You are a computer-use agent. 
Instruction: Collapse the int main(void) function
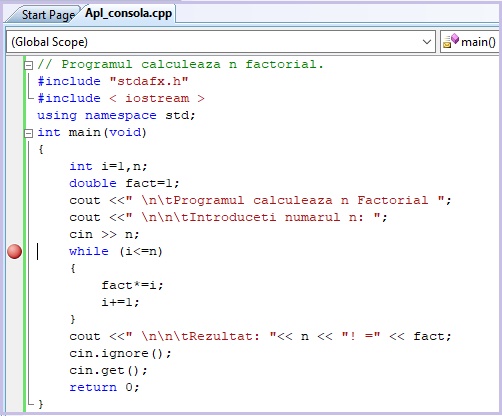coord(29,133)
